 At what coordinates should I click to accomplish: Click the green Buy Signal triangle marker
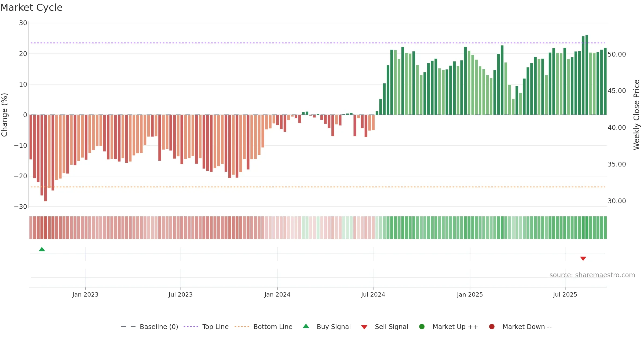click(x=42, y=249)
